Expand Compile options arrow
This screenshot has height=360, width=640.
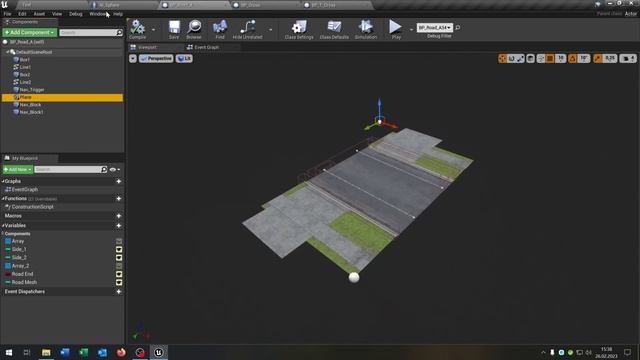pos(153,29)
